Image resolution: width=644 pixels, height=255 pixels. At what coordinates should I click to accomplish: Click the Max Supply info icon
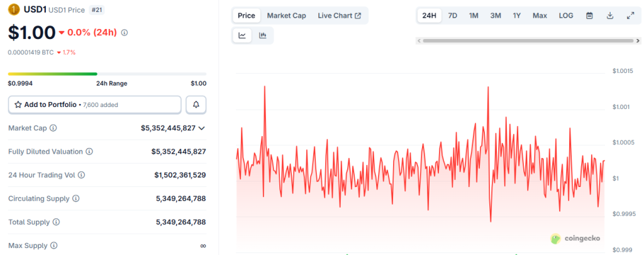[x=53, y=246]
